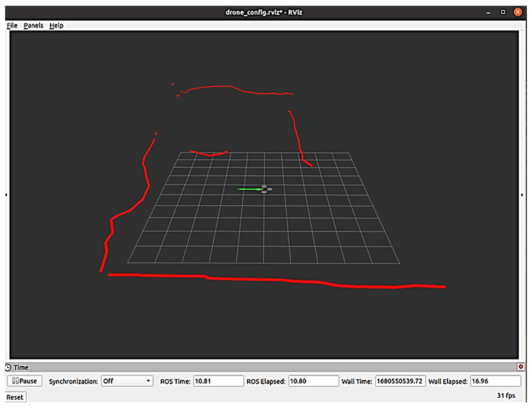Click the ROS Time field

tap(218, 381)
